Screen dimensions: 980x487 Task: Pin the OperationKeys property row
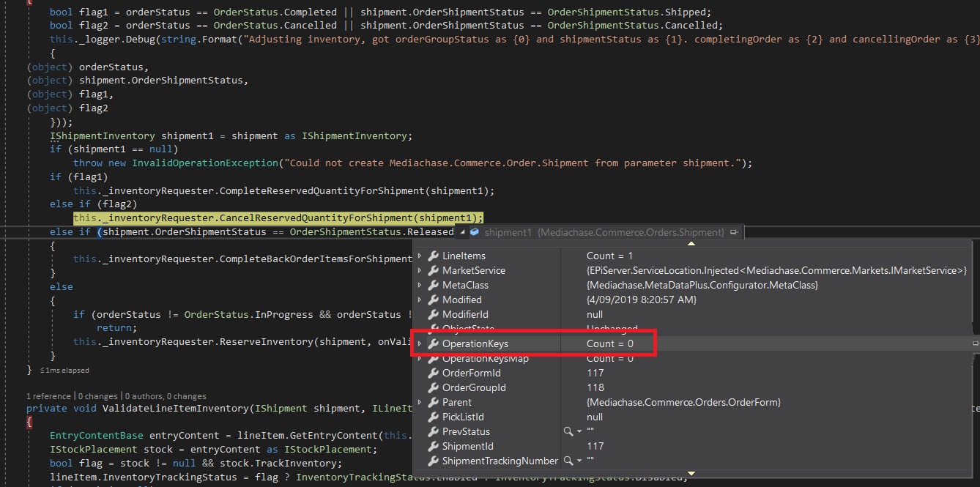(975, 343)
